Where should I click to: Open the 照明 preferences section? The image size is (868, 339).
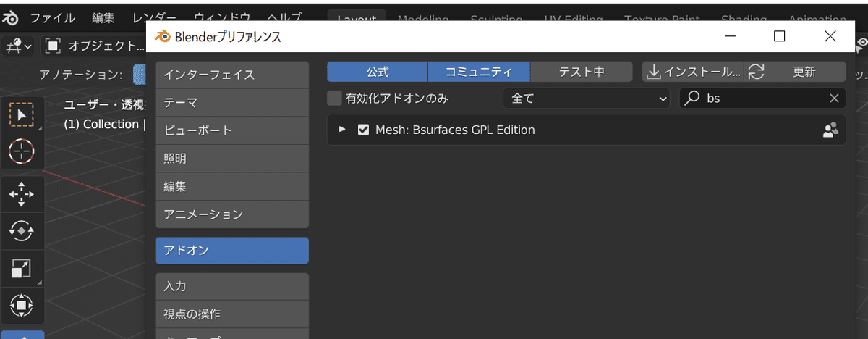[x=232, y=158]
